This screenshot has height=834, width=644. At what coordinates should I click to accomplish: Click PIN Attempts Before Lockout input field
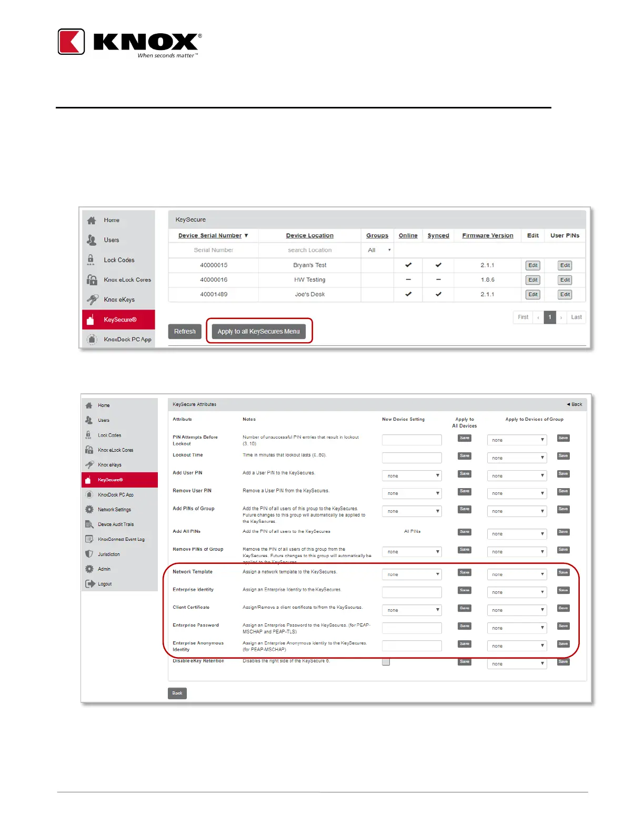pyautogui.click(x=412, y=440)
